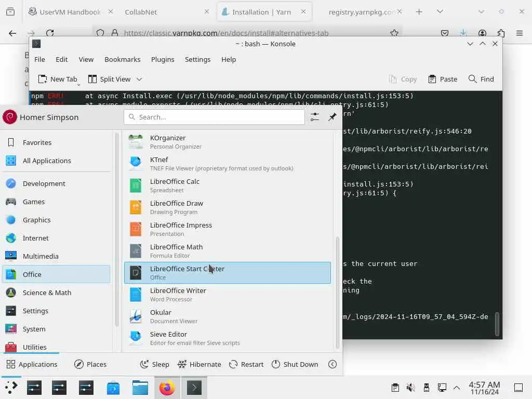532x399 pixels.
Task: Pin the application launcher open
Action: click(x=332, y=117)
